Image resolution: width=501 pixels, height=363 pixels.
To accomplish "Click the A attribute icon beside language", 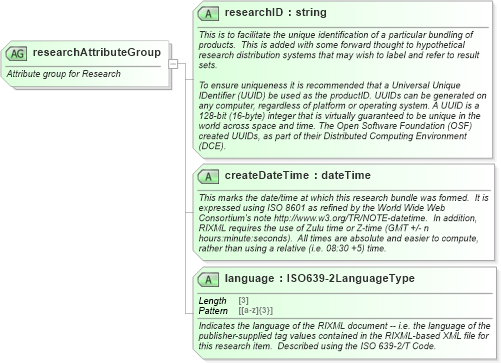I will click(208, 280).
